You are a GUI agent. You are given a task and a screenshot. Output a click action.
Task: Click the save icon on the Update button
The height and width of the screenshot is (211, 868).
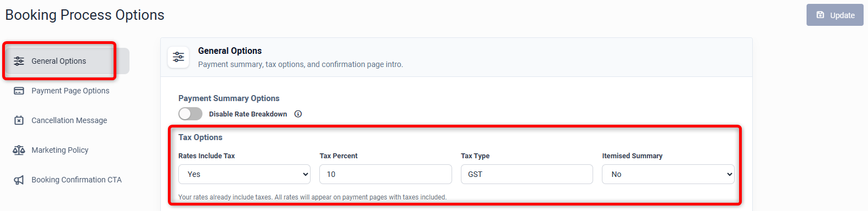click(x=820, y=15)
